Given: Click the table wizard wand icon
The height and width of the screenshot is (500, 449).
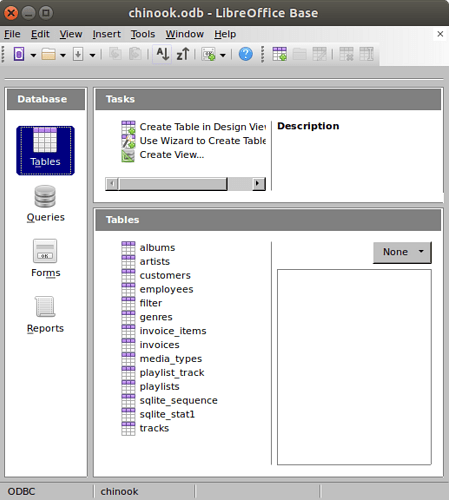Looking at the screenshot, I should 128,141.
